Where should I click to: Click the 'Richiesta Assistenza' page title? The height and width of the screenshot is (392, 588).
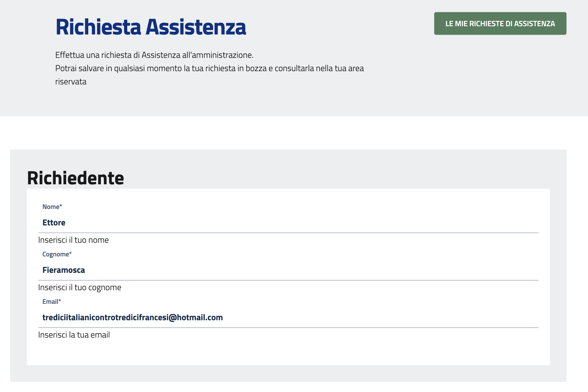[151, 27]
